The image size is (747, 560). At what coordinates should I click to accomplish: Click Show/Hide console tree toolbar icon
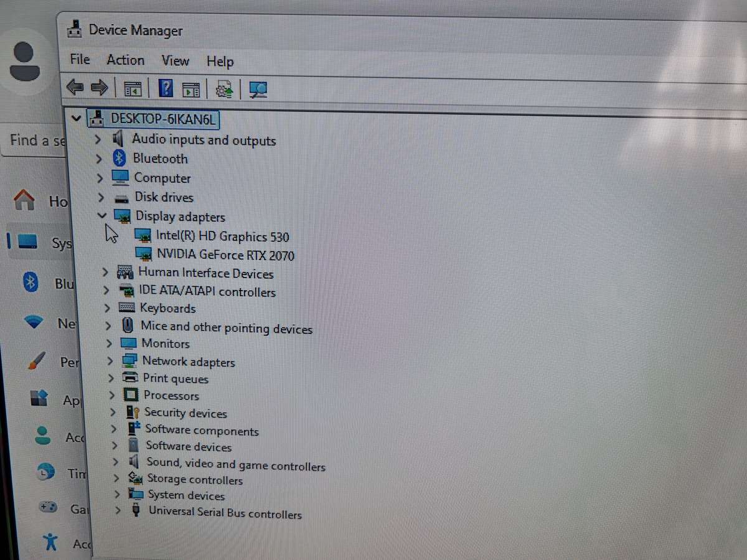[133, 89]
